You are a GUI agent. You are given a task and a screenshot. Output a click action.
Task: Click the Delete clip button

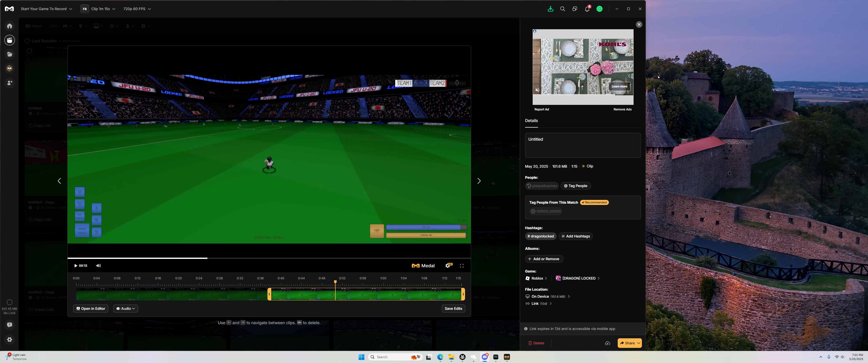click(536, 343)
